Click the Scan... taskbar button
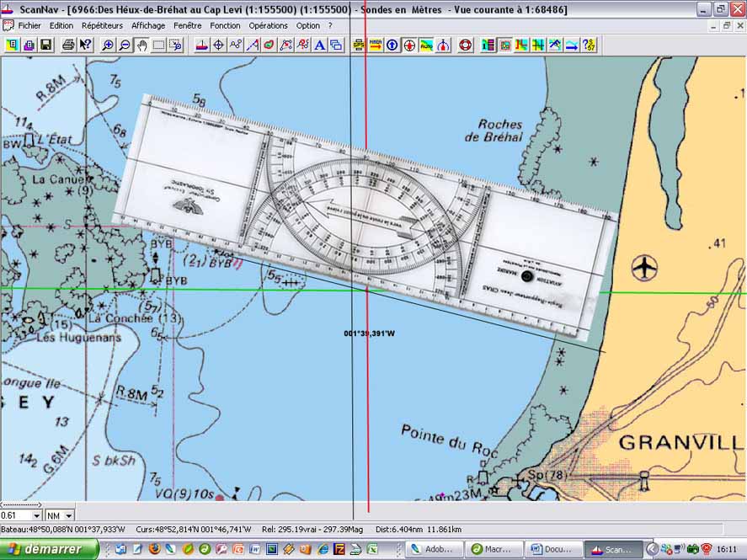This screenshot has width=747, height=560. 613,550
